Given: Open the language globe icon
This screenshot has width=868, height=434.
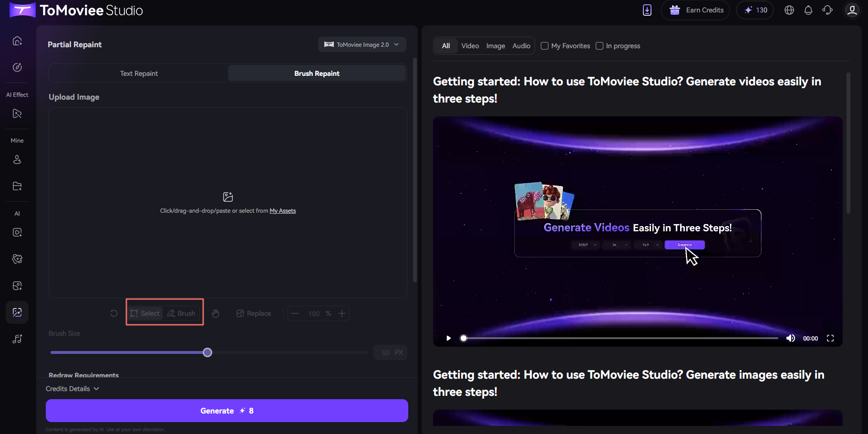Looking at the screenshot, I should coord(789,10).
